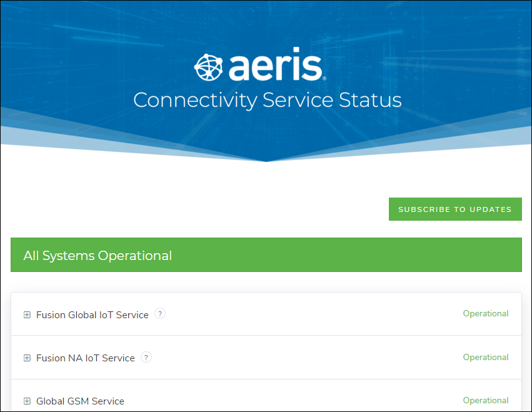Click the All Systems Operational banner
532x412 pixels.
point(266,255)
